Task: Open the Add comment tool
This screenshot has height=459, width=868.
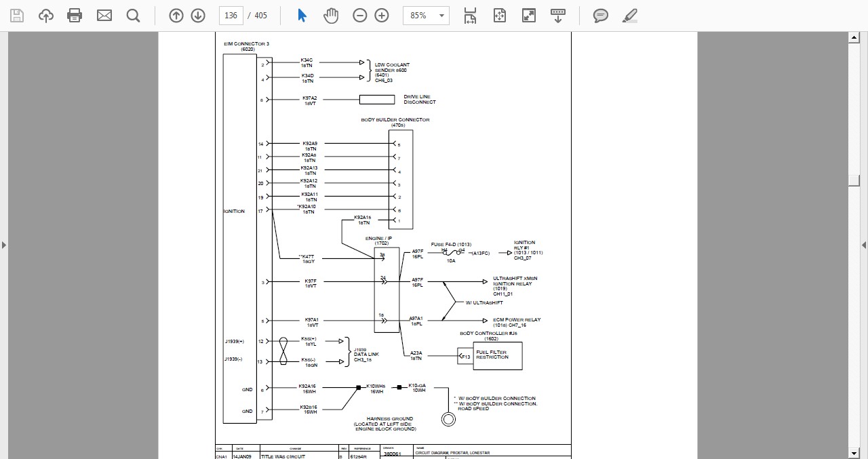Action: (x=600, y=16)
